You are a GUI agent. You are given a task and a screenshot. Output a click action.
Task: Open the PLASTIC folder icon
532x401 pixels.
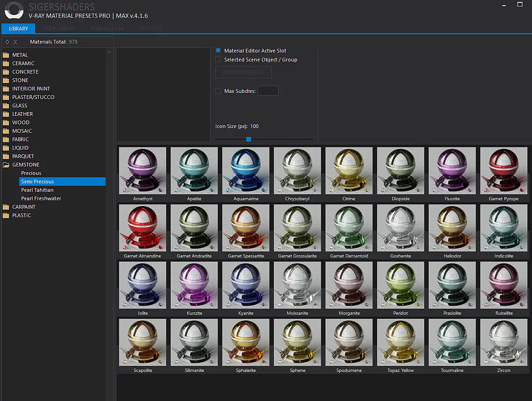pyautogui.click(x=6, y=215)
